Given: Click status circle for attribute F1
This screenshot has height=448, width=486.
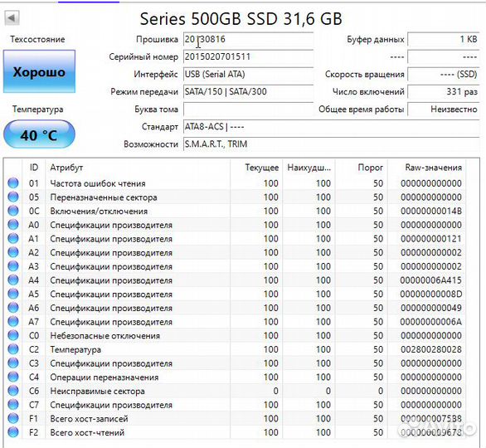Looking at the screenshot, I should [x=13, y=418].
